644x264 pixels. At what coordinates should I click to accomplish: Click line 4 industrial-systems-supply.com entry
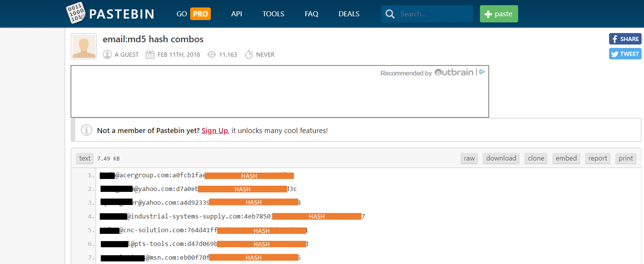coord(232,216)
